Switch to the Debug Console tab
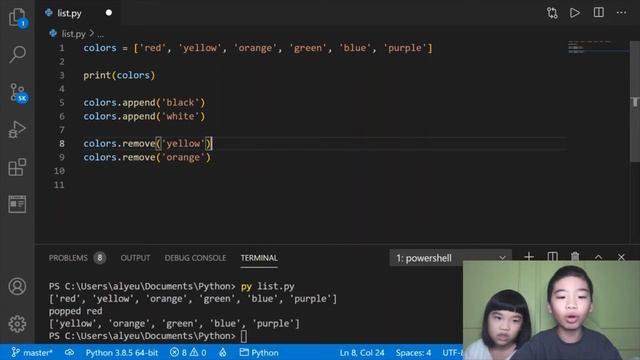Viewport: 640px width, 360px height. coord(195,258)
